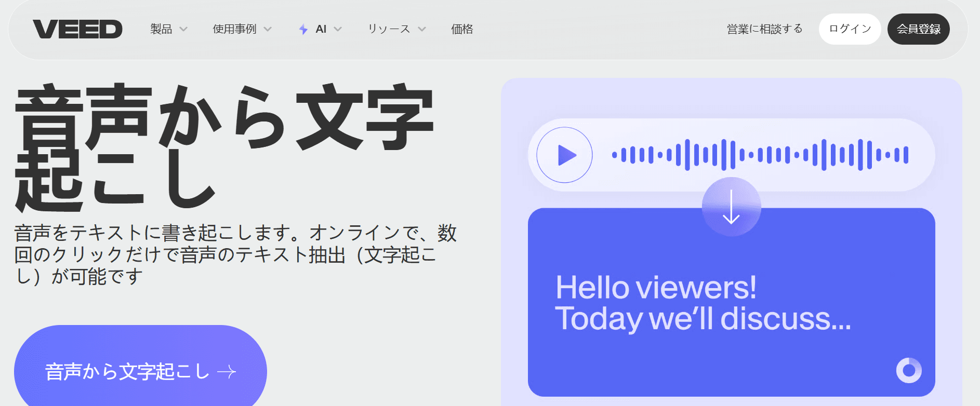
Task: Click the ログイン button
Action: (x=850, y=29)
